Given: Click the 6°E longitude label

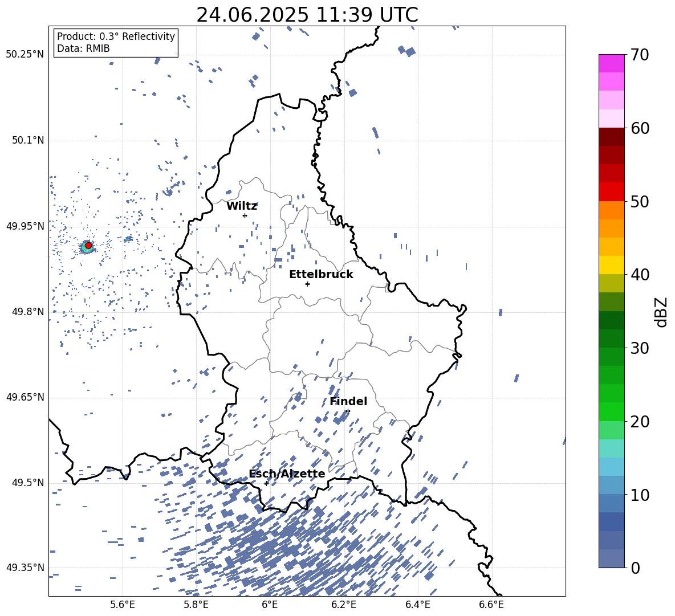Looking at the screenshot, I should pos(270,605).
